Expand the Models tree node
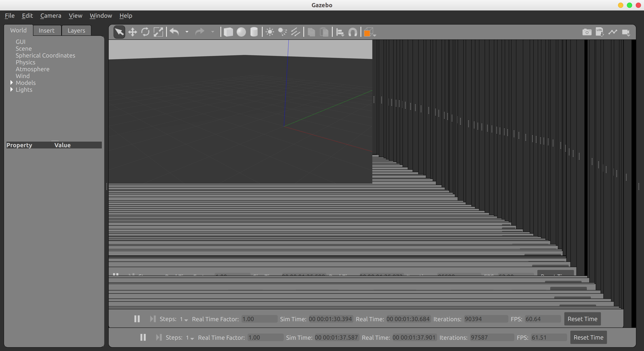 coord(11,83)
